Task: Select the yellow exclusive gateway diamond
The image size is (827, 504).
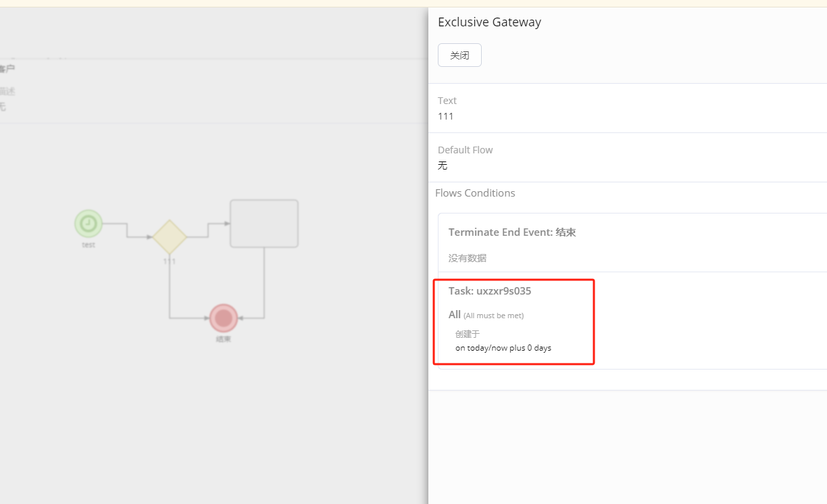Action: [x=169, y=236]
